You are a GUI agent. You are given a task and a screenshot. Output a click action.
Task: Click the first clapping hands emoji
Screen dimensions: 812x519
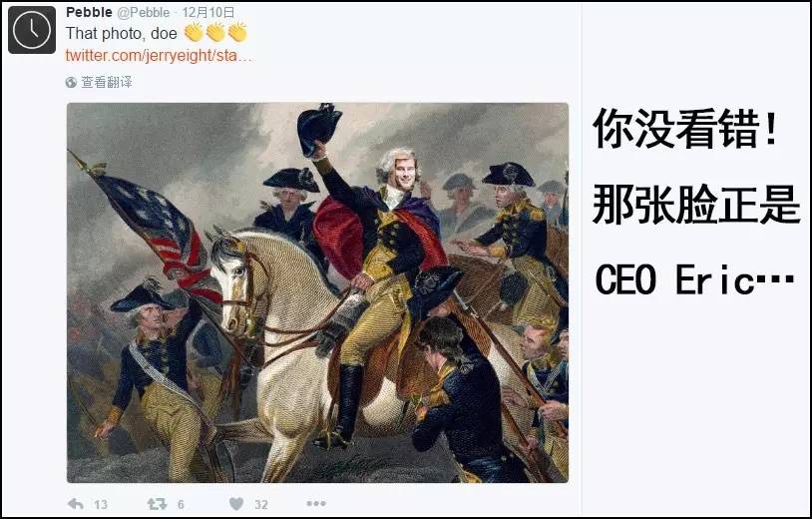pos(194,33)
